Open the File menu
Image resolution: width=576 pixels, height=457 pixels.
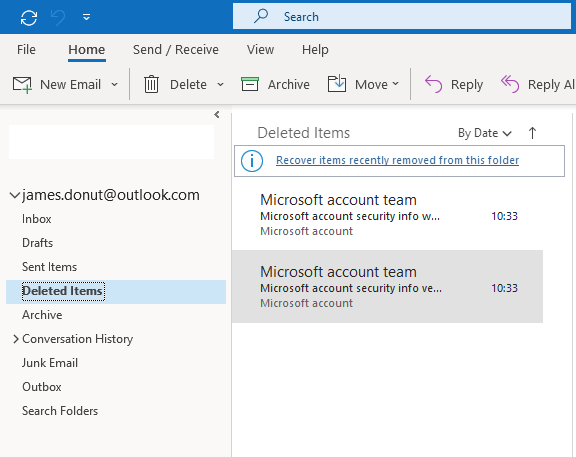click(x=26, y=49)
